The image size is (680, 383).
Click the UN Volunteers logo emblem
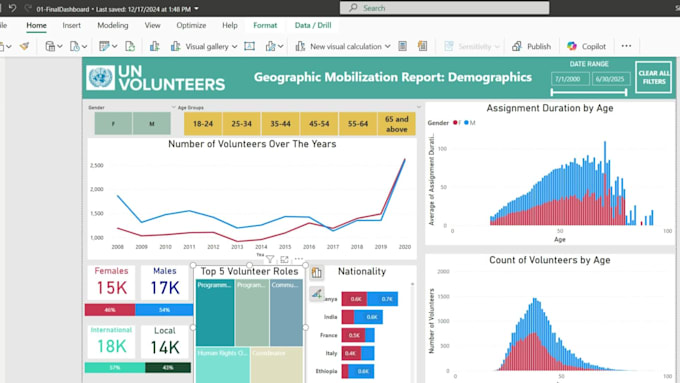100,78
